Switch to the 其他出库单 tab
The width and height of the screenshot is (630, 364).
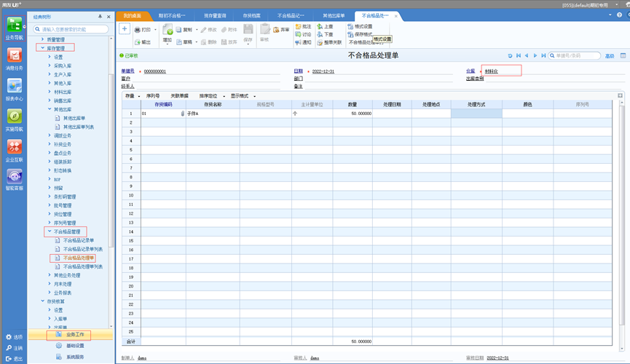click(334, 16)
